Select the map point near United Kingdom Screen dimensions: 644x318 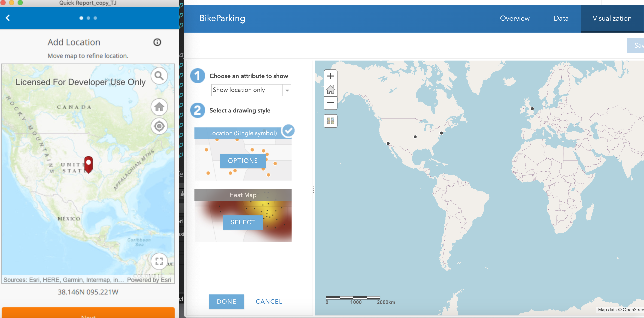532,109
